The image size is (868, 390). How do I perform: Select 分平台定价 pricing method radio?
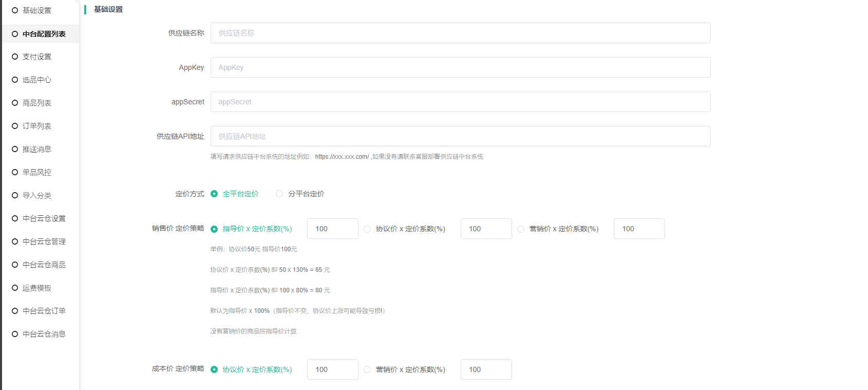click(x=279, y=194)
